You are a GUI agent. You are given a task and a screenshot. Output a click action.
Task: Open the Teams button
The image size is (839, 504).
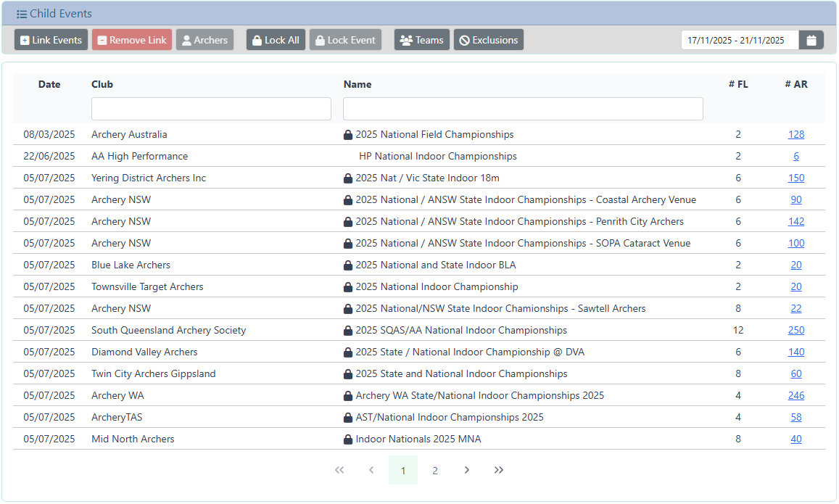point(422,41)
